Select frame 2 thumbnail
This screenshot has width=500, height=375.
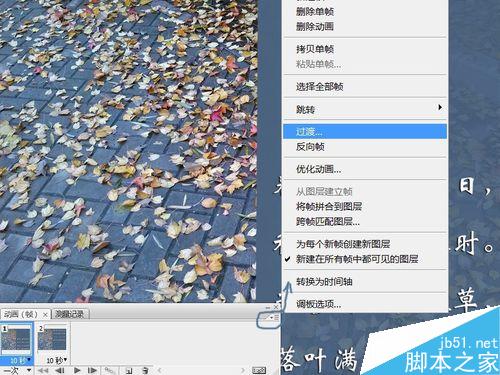(52, 340)
